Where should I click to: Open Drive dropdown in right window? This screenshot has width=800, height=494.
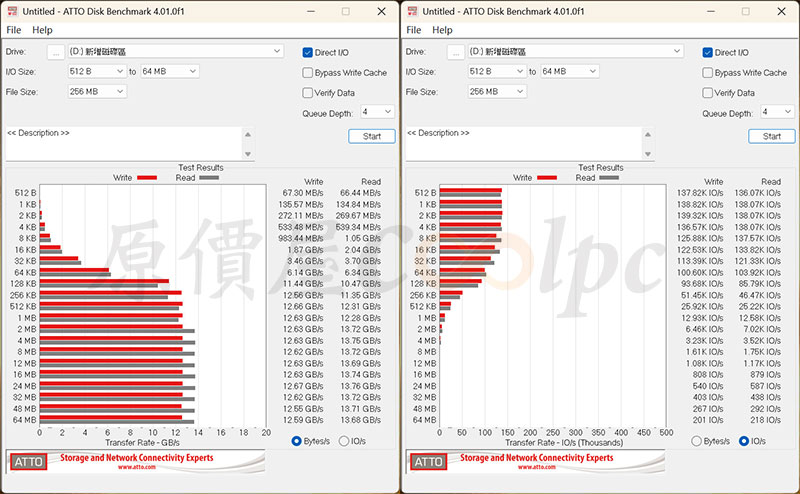(x=576, y=51)
